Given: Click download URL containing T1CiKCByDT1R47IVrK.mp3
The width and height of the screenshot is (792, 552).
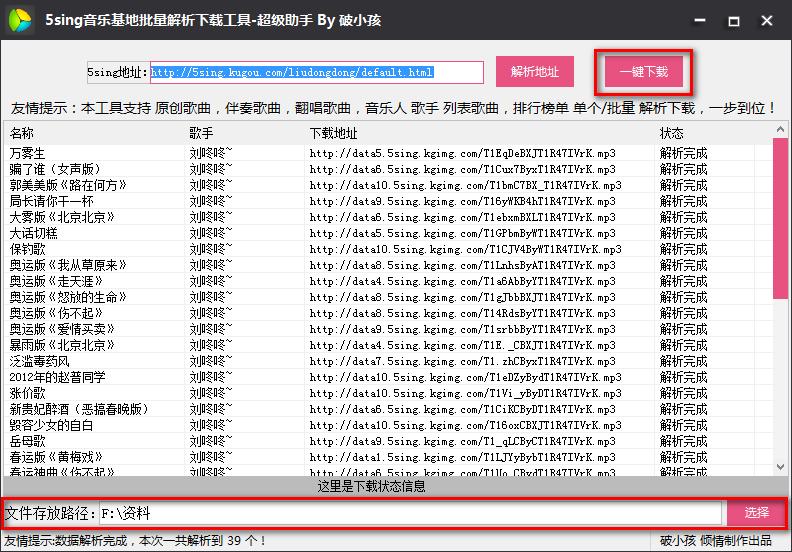Looking at the screenshot, I should click(462, 409).
